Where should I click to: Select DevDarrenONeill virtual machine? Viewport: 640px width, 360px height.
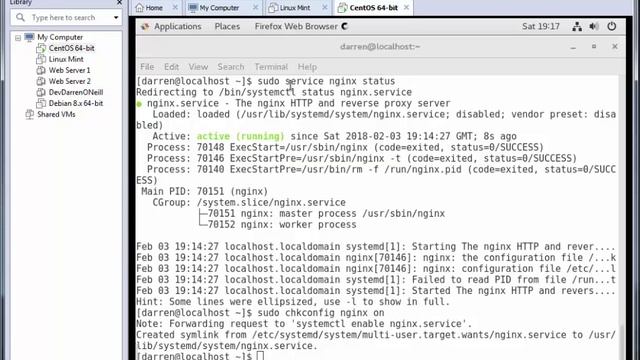coord(76,92)
